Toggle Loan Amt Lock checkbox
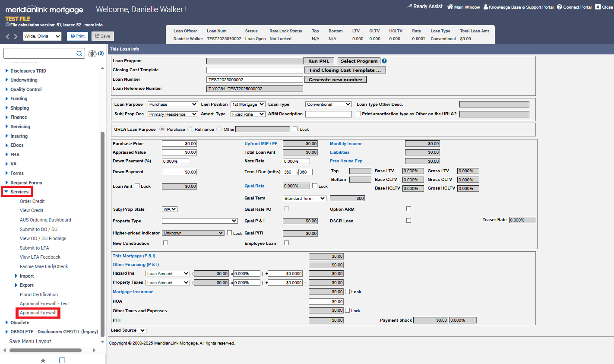The height and width of the screenshot is (364, 614). coord(137,186)
